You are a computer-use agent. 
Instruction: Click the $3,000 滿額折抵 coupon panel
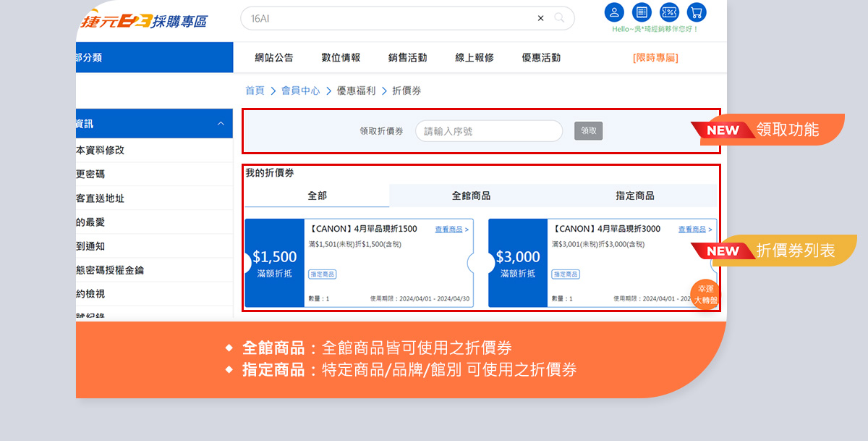pyautogui.click(x=518, y=263)
